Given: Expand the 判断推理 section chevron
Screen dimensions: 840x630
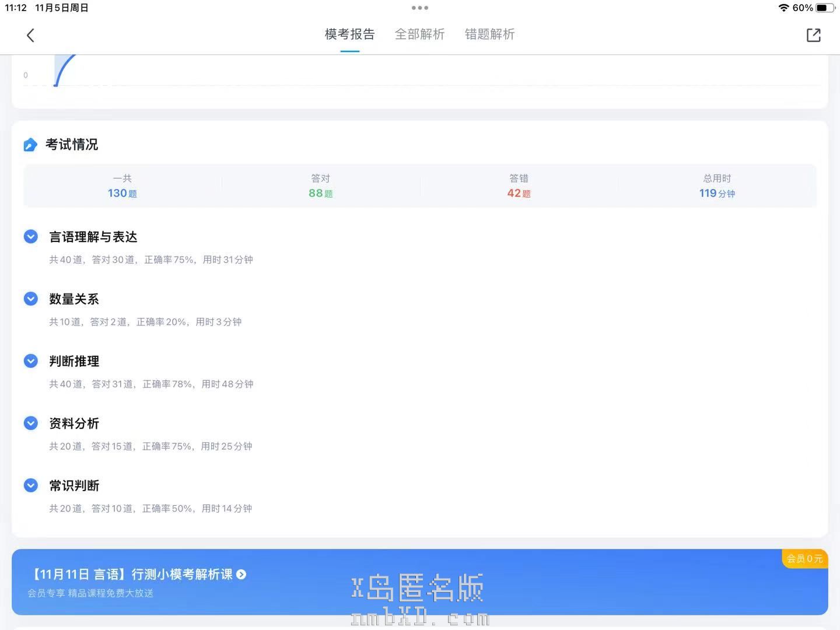Looking at the screenshot, I should tap(31, 362).
